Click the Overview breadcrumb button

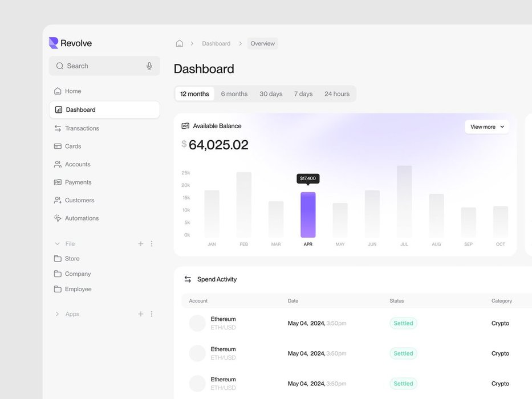tap(262, 43)
